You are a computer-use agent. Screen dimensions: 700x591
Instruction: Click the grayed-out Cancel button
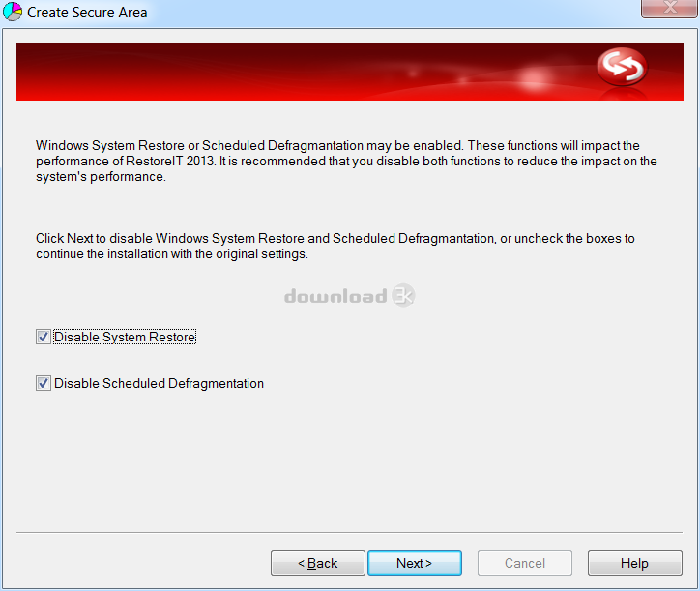click(525, 563)
